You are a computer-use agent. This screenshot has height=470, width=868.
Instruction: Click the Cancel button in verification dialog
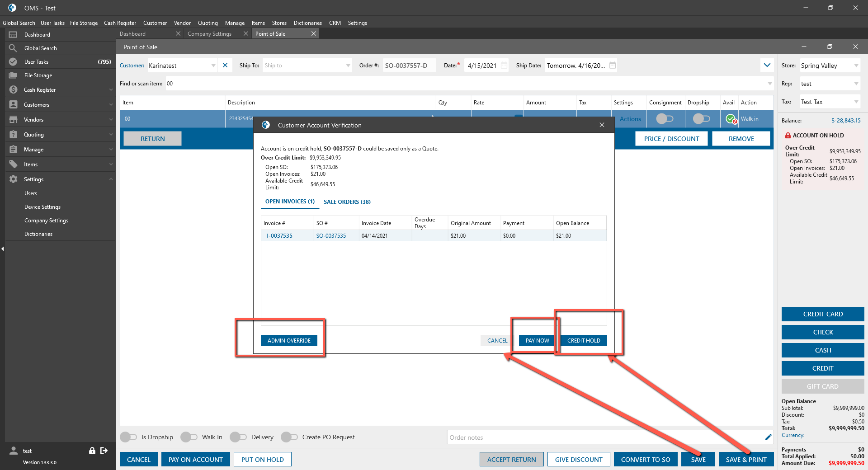[497, 341]
